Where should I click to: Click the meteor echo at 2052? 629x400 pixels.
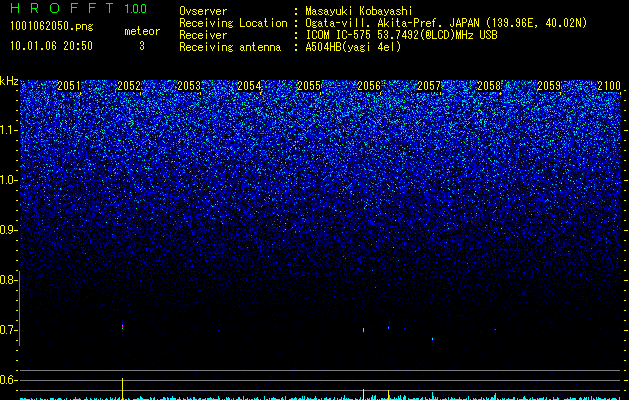click(122, 326)
